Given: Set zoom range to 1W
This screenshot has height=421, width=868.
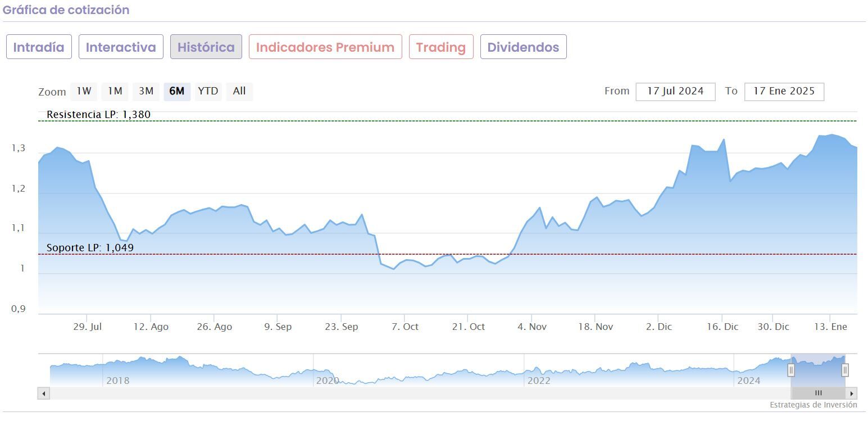Looking at the screenshot, I should click(84, 91).
